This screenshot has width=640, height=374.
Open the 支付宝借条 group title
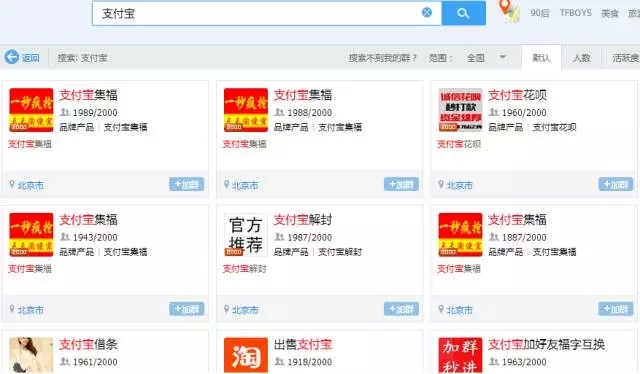pos(88,344)
